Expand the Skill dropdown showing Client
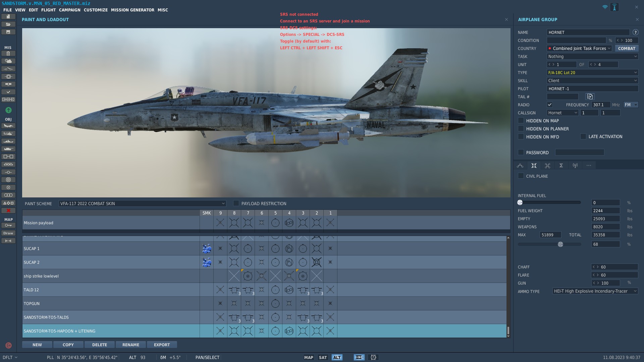This screenshot has height=362, width=644. (x=592, y=81)
